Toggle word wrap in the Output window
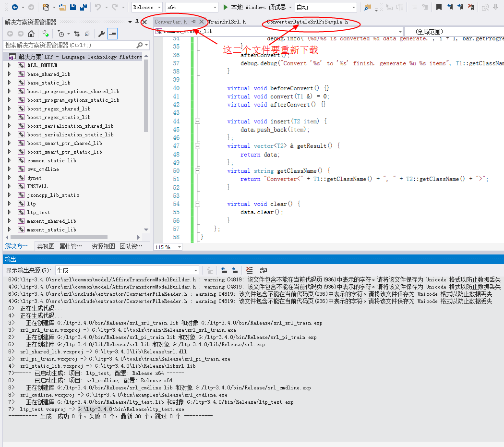Screen dimensions: 504x447 pos(264,270)
